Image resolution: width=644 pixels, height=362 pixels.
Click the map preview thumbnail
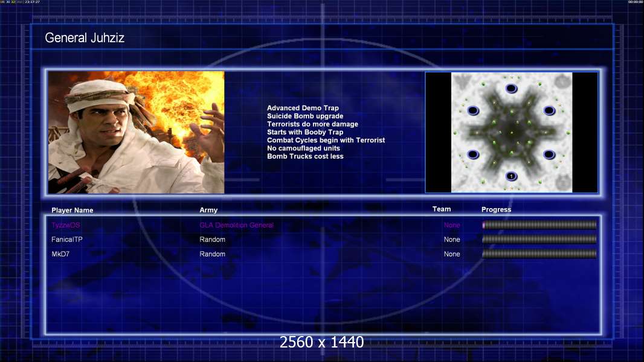511,132
